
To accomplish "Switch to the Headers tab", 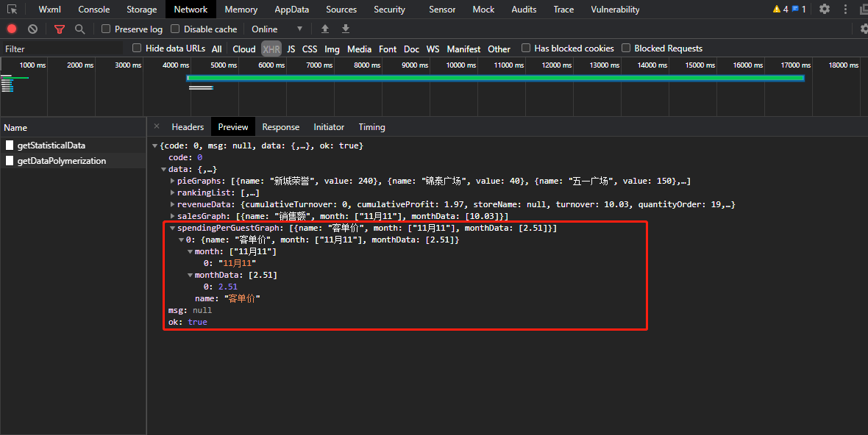I will coord(188,127).
